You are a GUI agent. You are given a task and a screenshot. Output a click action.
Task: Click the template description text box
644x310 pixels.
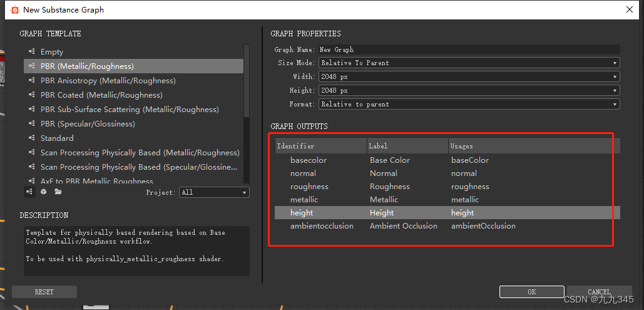point(137,251)
